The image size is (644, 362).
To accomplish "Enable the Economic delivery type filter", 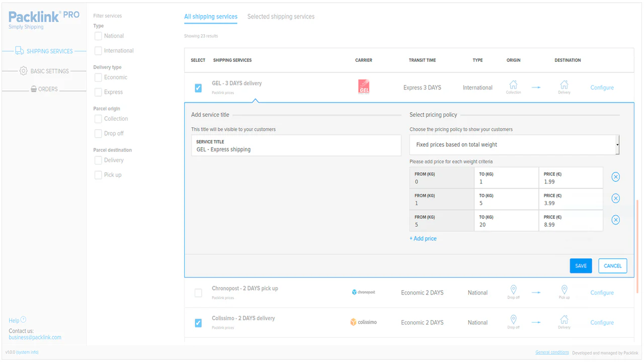I will coord(98,77).
